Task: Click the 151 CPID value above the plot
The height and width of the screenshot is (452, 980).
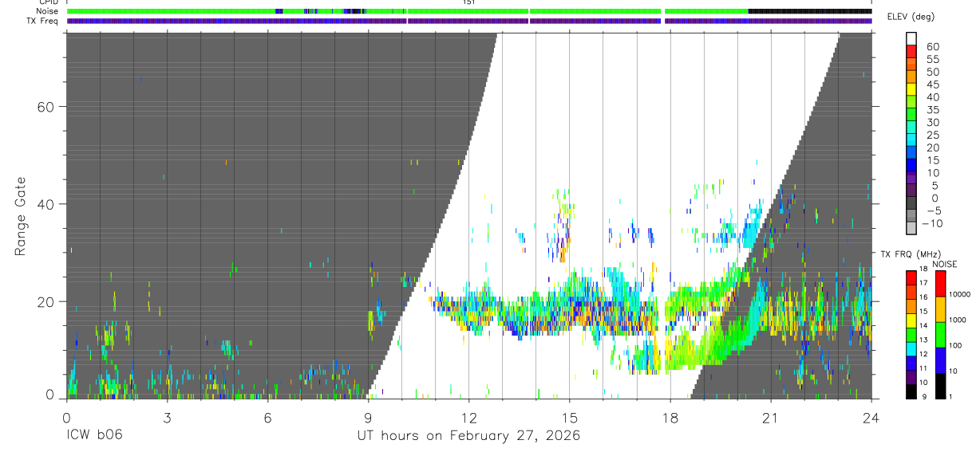Action: pyautogui.click(x=468, y=2)
